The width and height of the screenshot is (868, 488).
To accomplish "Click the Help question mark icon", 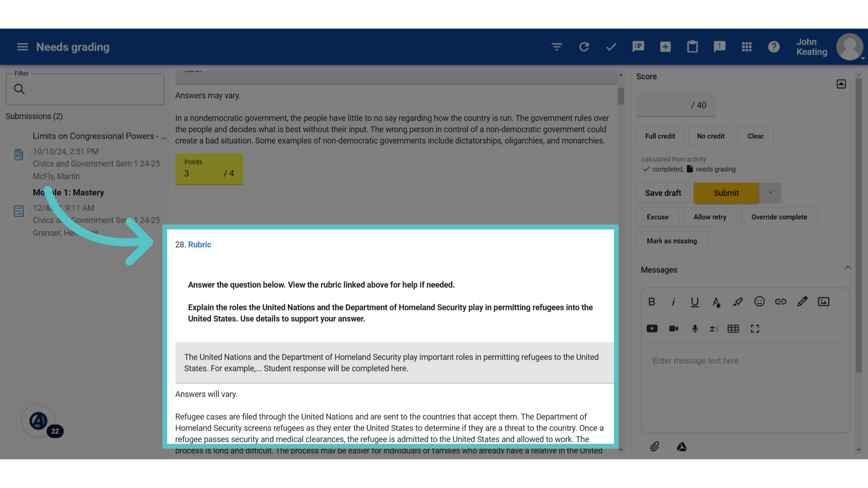I will pyautogui.click(x=774, y=47).
